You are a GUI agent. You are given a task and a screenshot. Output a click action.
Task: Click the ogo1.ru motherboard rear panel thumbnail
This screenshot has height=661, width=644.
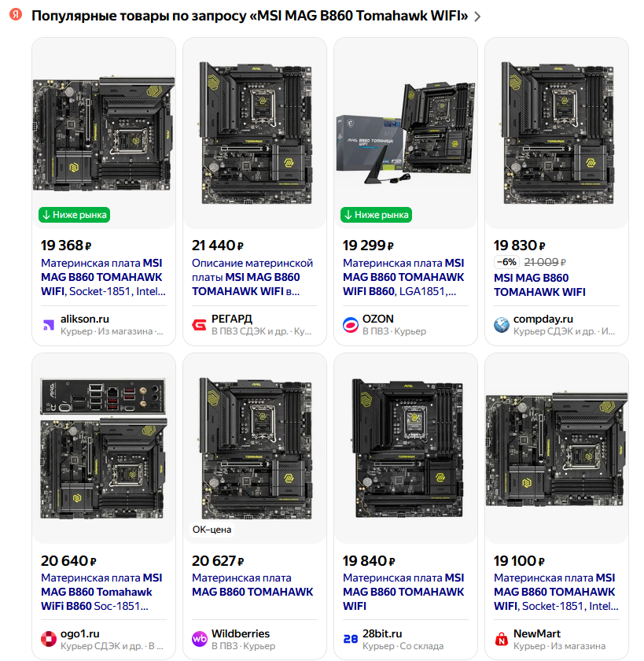pyautogui.click(x=103, y=448)
